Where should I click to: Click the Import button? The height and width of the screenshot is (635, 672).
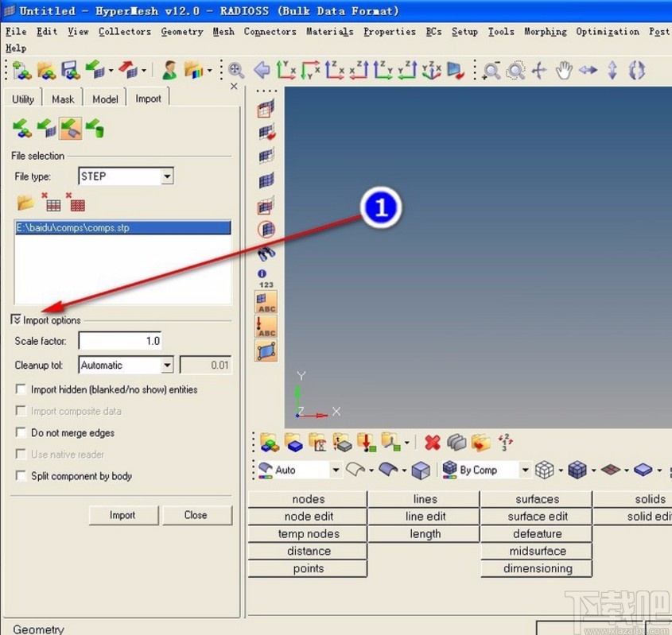[122, 515]
